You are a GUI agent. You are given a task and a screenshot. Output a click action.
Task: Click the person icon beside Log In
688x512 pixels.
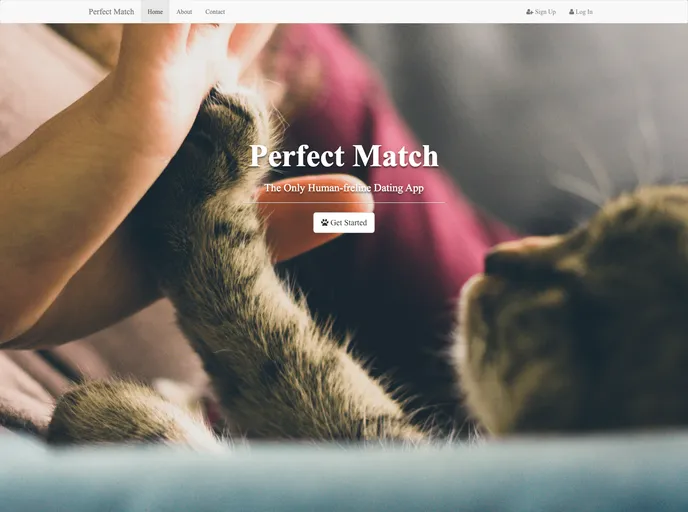(571, 12)
